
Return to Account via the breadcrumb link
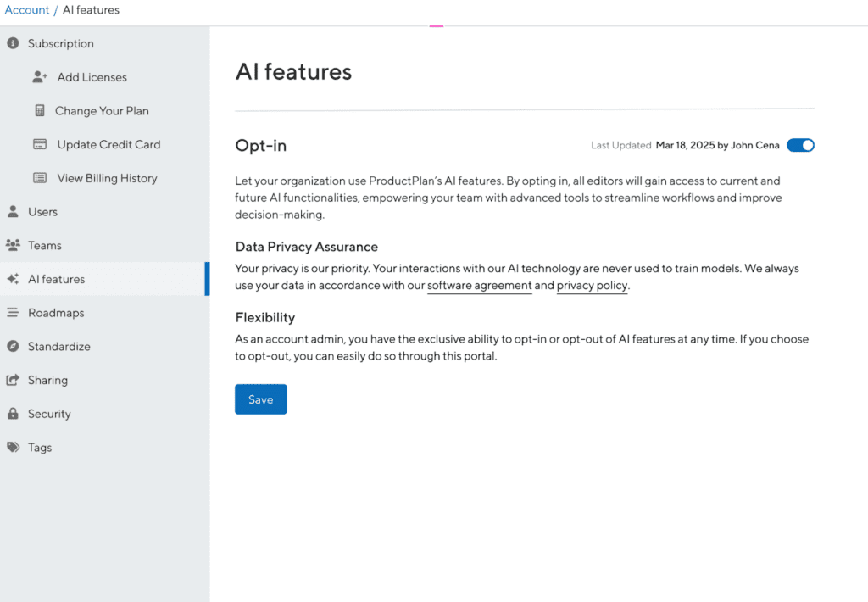point(26,9)
